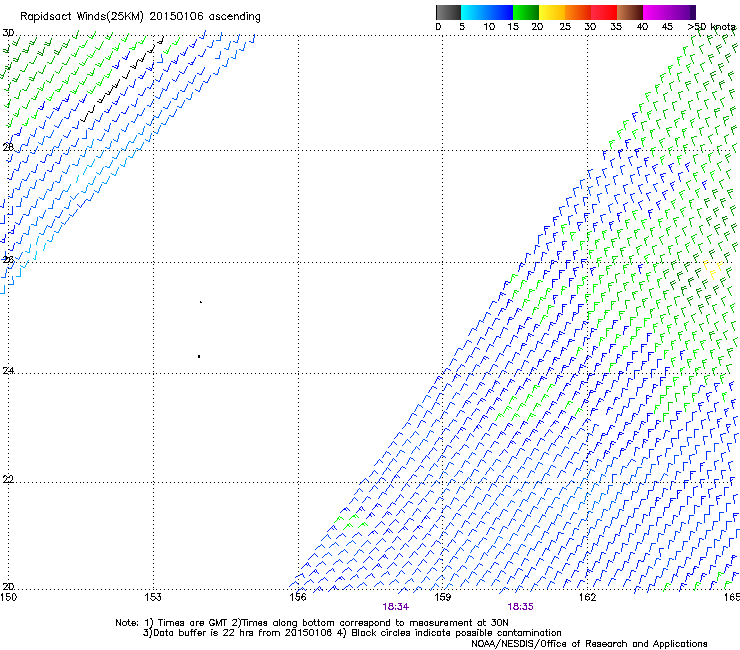
Task: Click the longitude label 162
Action: [x=587, y=597]
